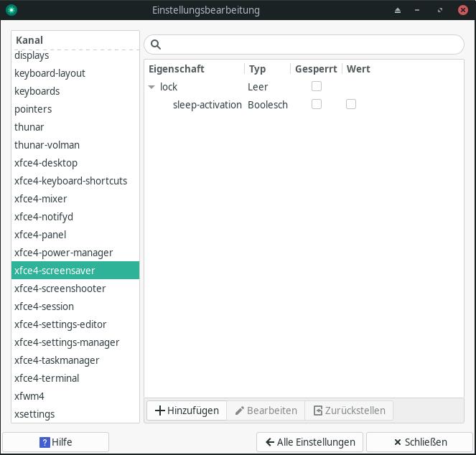The width and height of the screenshot is (476, 455).
Task: Select the xfce4-panel channel
Action: pyautogui.click(x=75, y=235)
